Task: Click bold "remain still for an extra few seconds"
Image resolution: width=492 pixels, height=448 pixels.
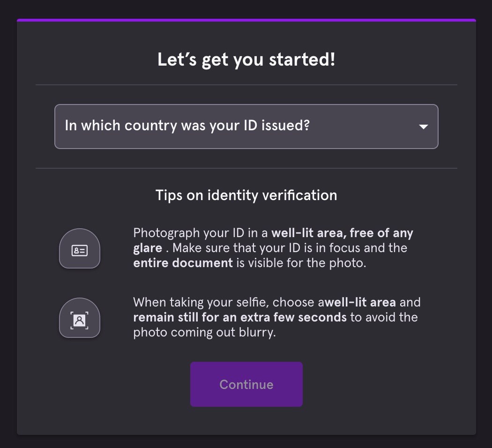Action: [240, 317]
